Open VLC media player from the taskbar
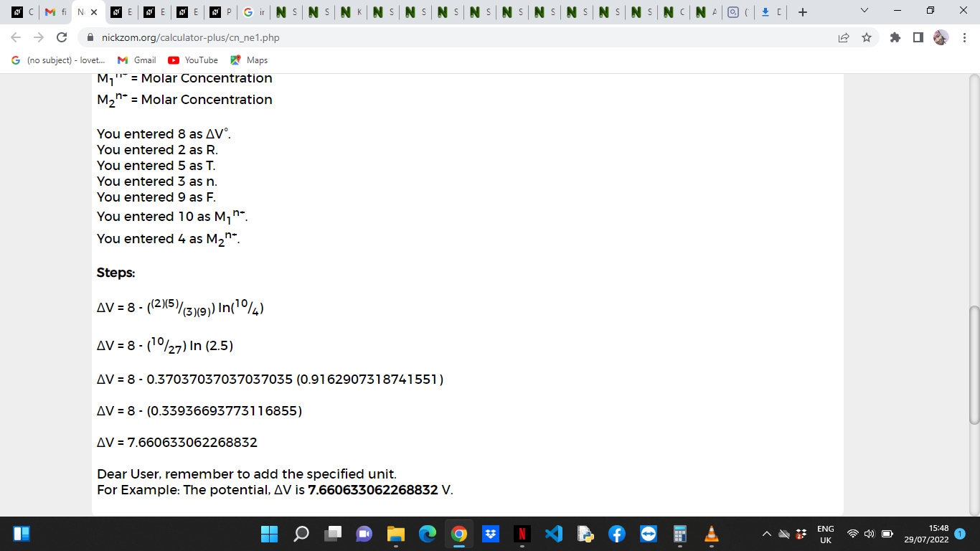The width and height of the screenshot is (980, 551). (712, 534)
